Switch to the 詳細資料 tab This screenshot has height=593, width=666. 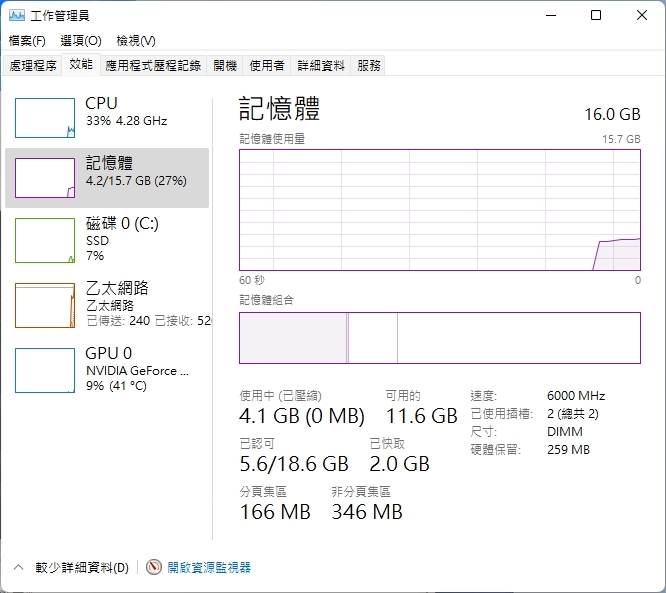[322, 65]
